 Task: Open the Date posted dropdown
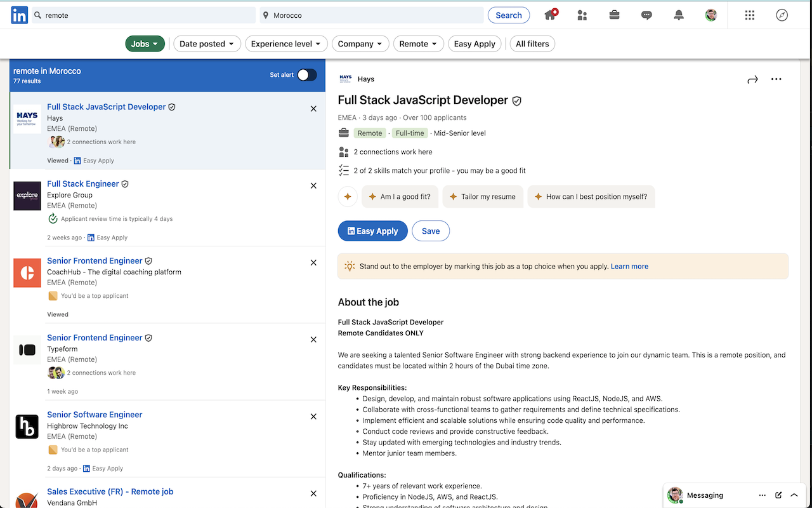207,44
